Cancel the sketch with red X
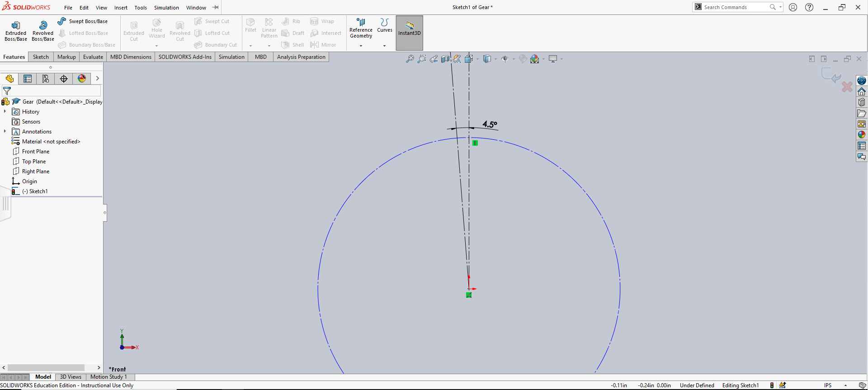 847,87
